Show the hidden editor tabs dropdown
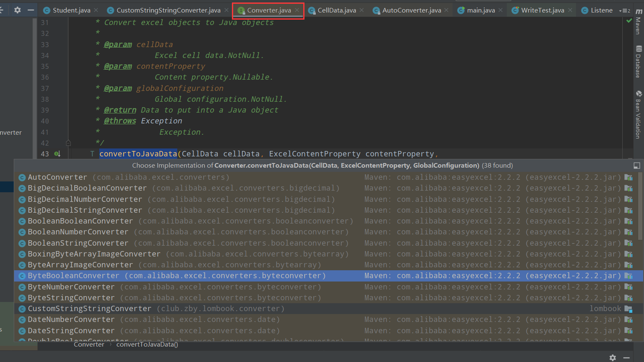The image size is (644, 362). (625, 10)
